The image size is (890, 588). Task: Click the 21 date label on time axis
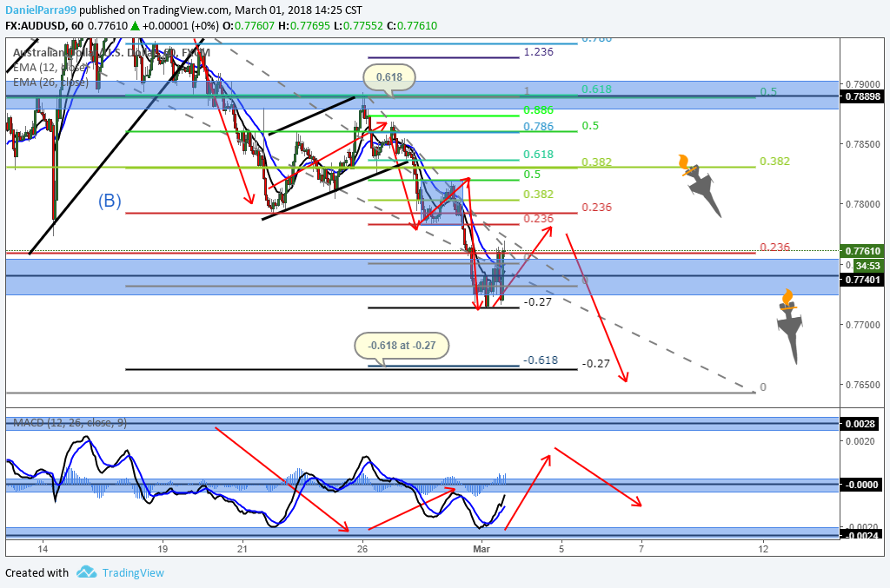pos(242,549)
